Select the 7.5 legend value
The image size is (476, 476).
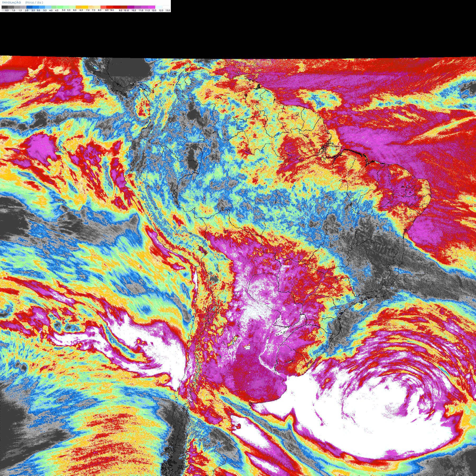pyautogui.click(x=94, y=10)
